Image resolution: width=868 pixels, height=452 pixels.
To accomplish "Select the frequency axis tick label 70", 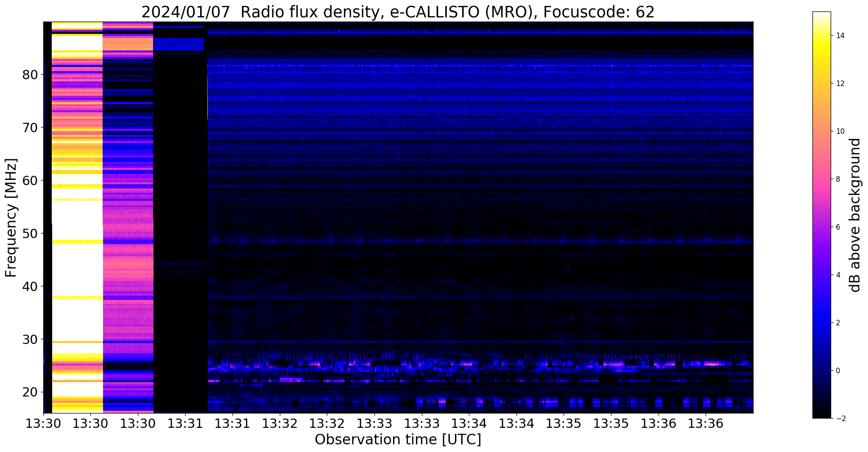I will click(30, 128).
